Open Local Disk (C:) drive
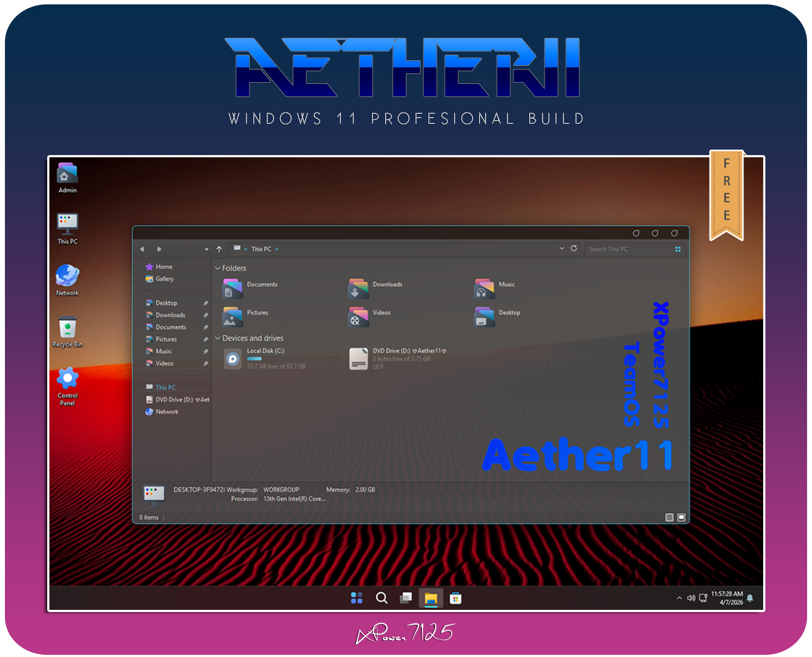The width and height of the screenshot is (812, 657). click(233, 359)
